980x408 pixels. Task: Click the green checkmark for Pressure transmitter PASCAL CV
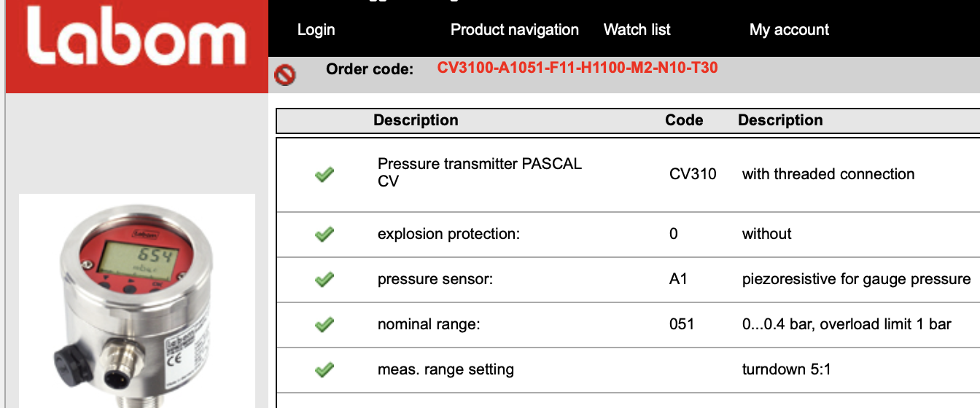324,174
